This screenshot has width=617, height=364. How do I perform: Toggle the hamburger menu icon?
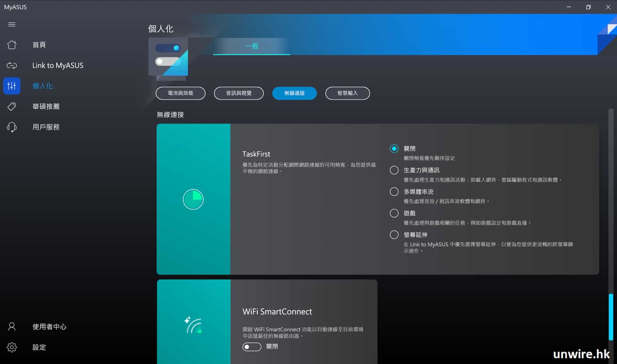coord(12,25)
